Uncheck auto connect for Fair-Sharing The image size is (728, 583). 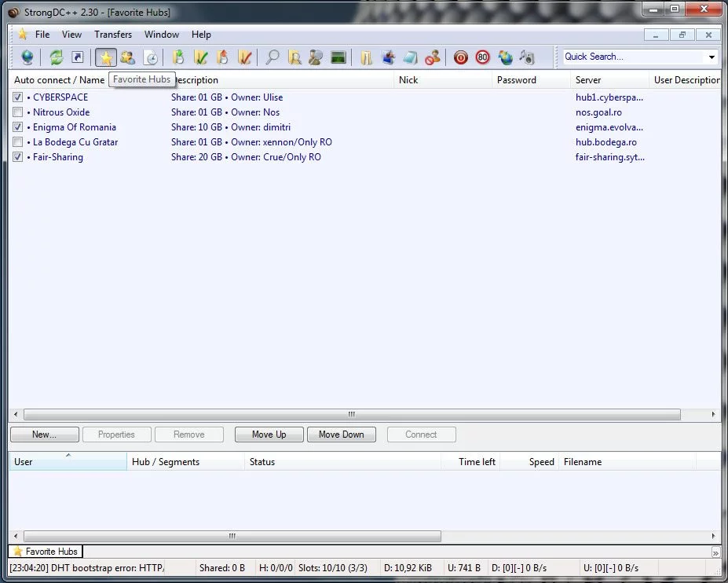pyautogui.click(x=17, y=156)
